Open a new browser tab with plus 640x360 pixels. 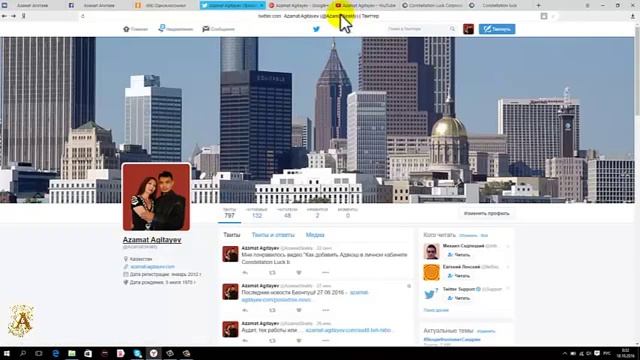(538, 5)
